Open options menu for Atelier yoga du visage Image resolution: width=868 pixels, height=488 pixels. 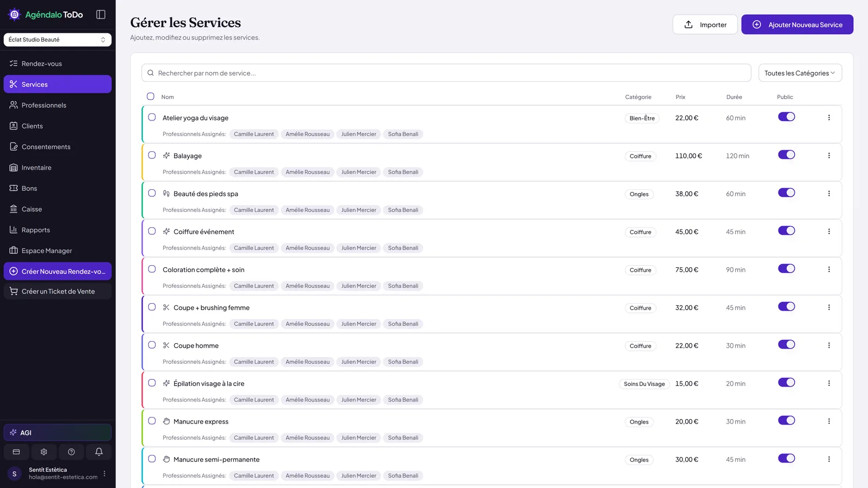click(x=829, y=118)
